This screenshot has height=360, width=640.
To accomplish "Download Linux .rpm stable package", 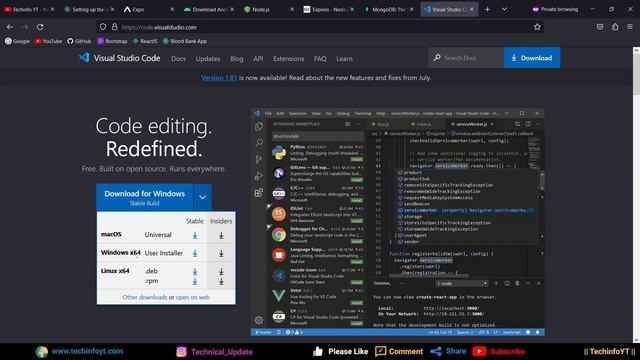I will pos(195,281).
